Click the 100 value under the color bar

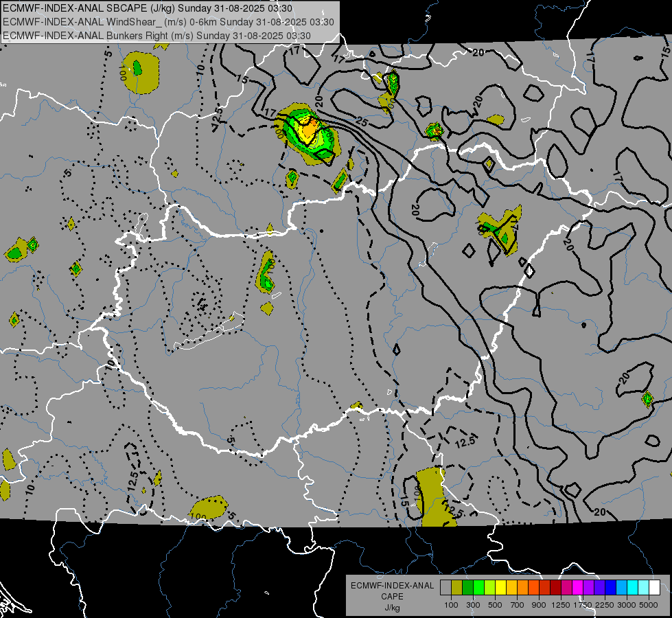pos(451,605)
